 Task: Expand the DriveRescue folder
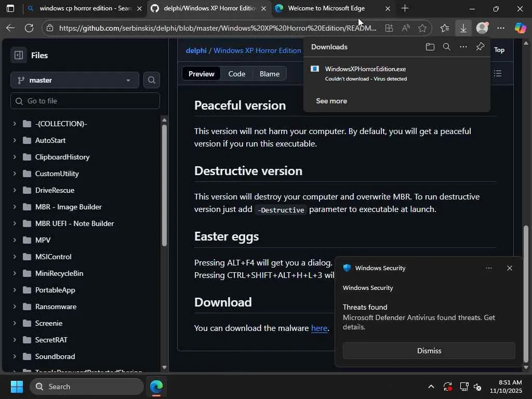[15, 190]
